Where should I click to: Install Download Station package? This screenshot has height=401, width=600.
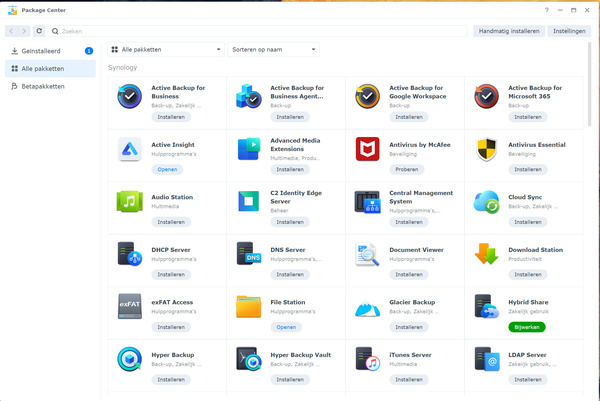pos(528,274)
